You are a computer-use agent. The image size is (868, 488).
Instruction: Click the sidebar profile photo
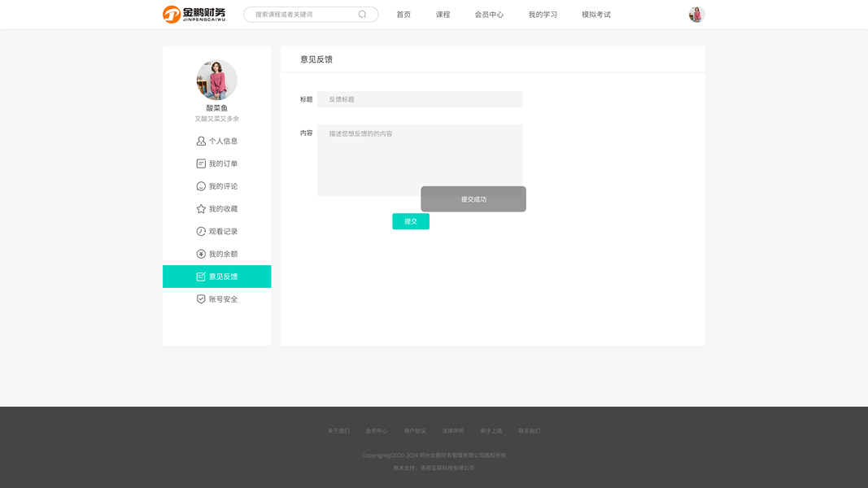point(216,80)
